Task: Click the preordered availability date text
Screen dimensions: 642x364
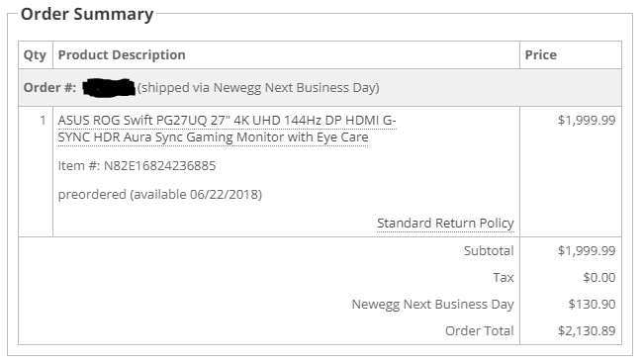Action: (x=159, y=194)
